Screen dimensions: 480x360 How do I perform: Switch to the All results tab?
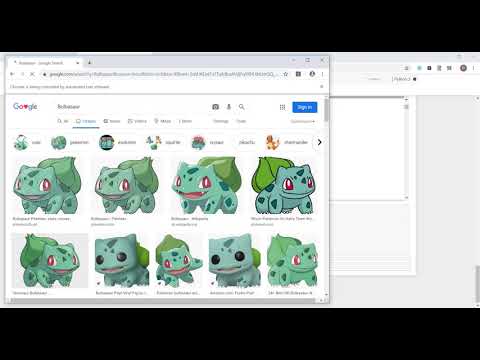point(63,121)
